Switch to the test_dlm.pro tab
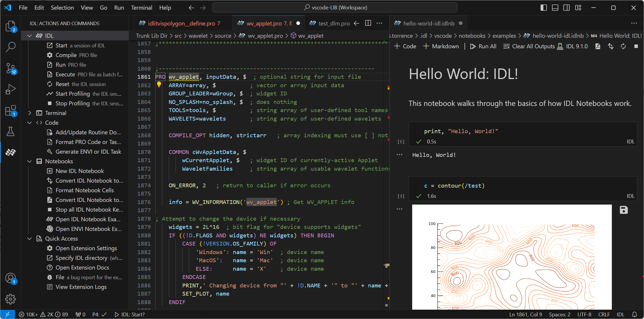This screenshot has height=319, width=644. (334, 23)
